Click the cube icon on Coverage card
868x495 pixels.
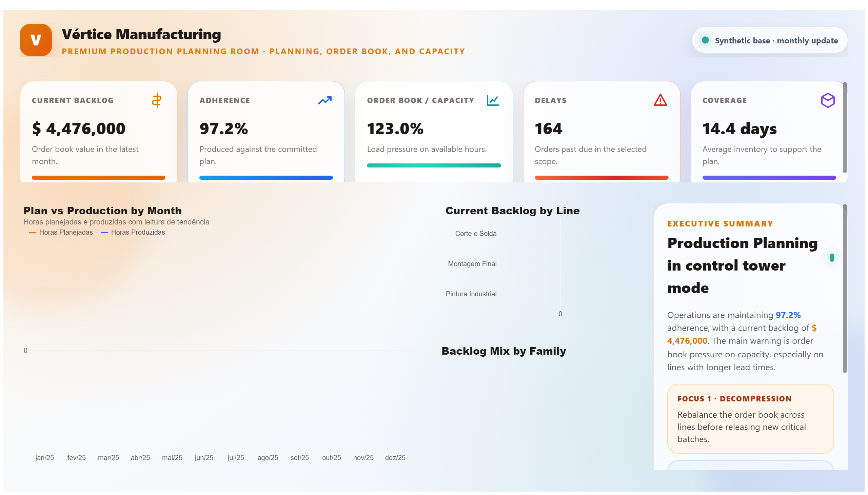pos(828,100)
